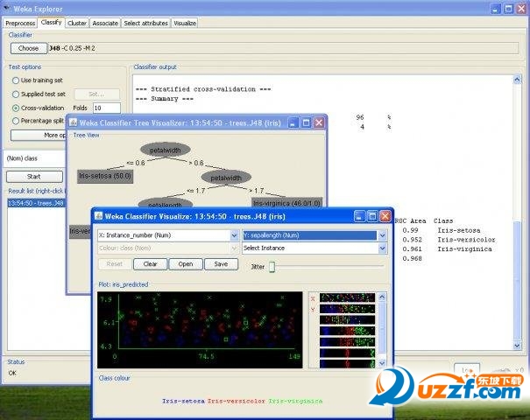Click the Set... button for supplied test set
This screenshot has height=420, width=530.
click(96, 94)
